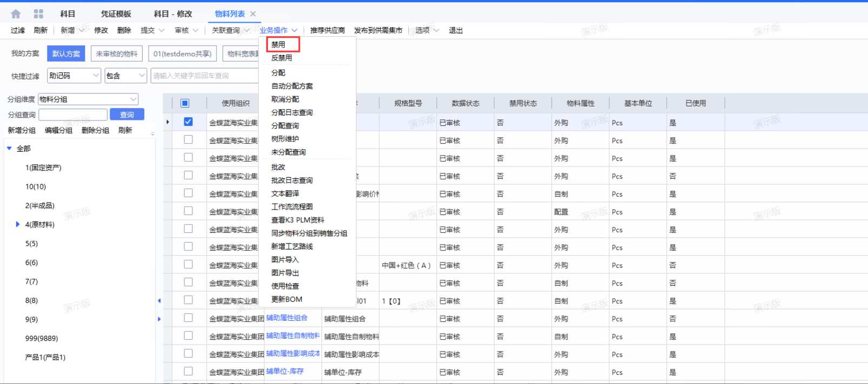Choose 图片导入 from the menu
This screenshot has height=384, width=868.
tap(285, 260)
